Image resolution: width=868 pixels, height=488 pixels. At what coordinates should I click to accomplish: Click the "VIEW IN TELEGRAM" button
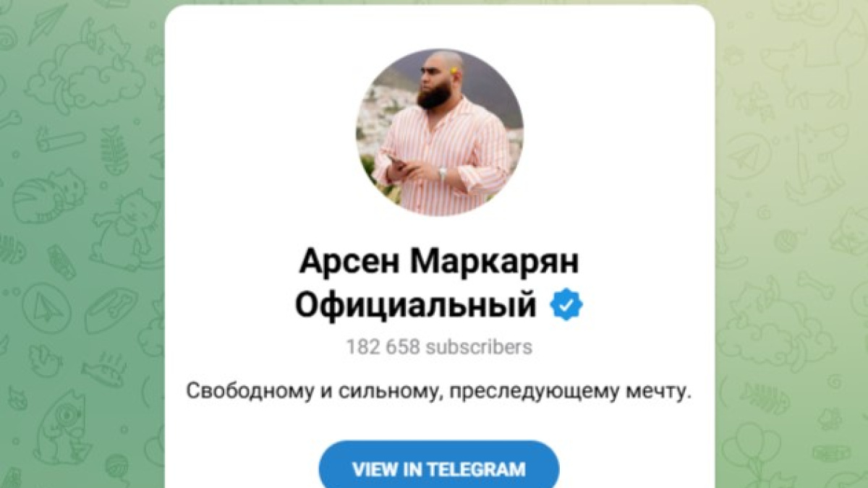[439, 469]
